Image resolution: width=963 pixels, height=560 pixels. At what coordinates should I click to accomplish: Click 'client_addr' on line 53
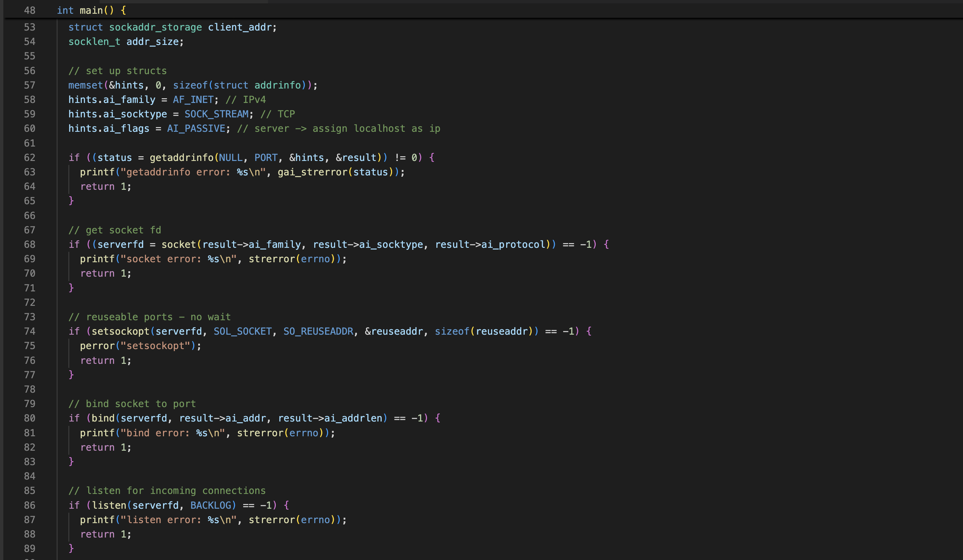[x=239, y=27]
